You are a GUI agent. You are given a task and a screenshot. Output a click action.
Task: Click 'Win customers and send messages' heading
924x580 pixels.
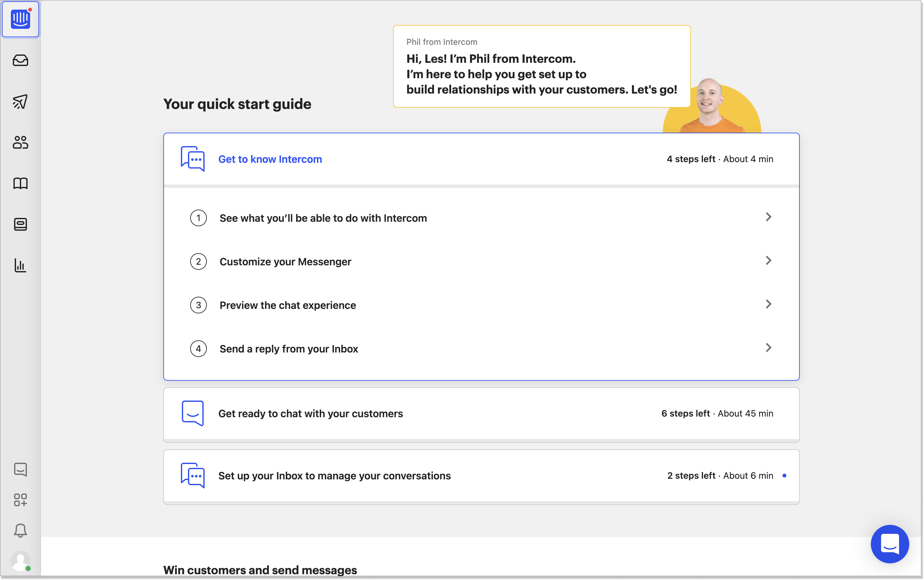(260, 570)
